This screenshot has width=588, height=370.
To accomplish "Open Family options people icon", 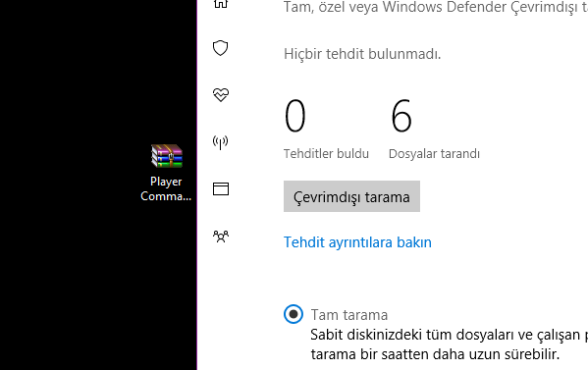I will 221,237.
